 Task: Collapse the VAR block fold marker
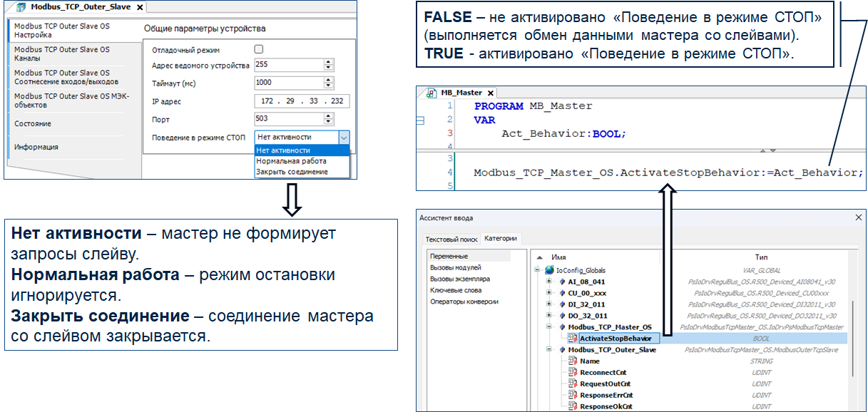tap(419, 121)
